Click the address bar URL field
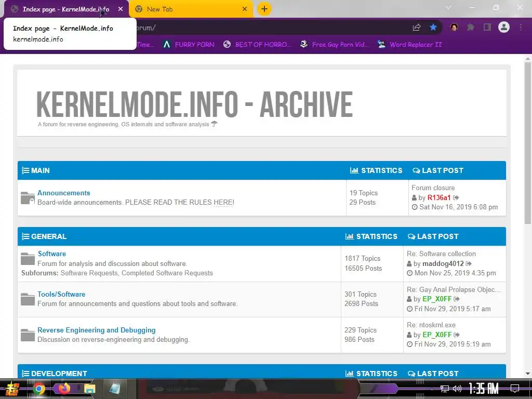Viewport: 532px width, 399px height. click(271, 28)
